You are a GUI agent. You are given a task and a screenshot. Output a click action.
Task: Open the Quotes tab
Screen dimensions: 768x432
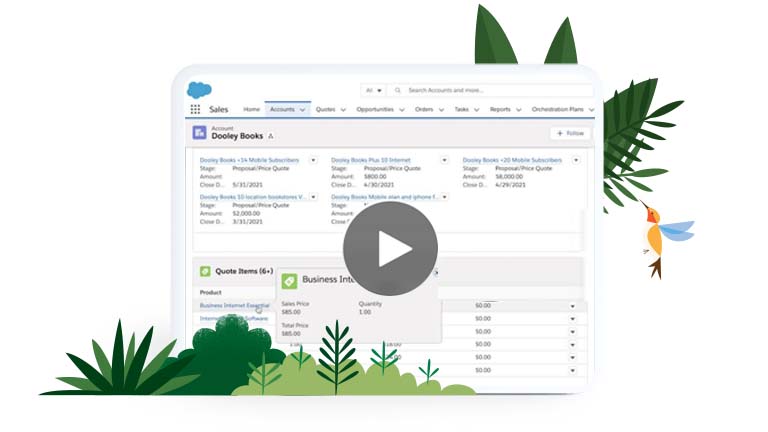[325, 109]
